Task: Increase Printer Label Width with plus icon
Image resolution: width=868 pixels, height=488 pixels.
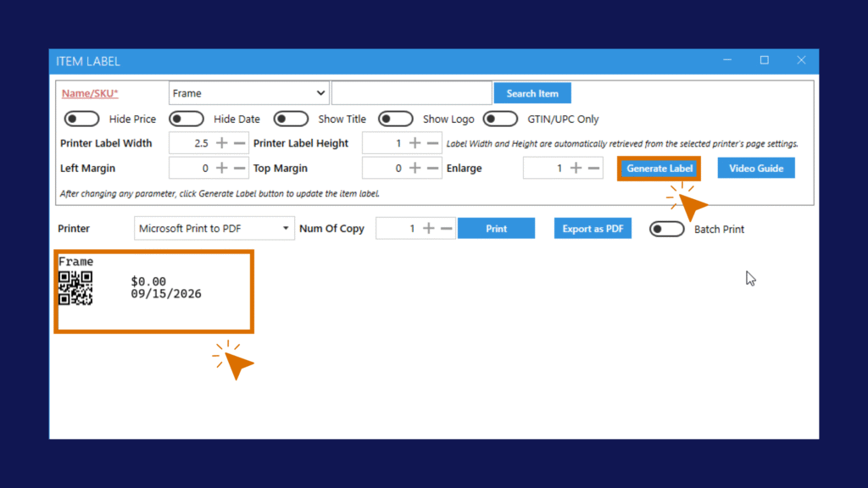Action: click(221, 143)
